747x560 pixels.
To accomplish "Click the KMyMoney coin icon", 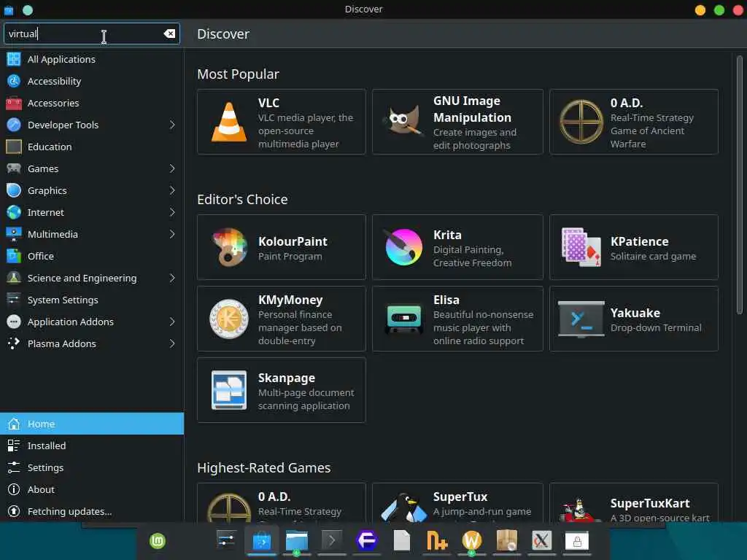I will [x=229, y=319].
